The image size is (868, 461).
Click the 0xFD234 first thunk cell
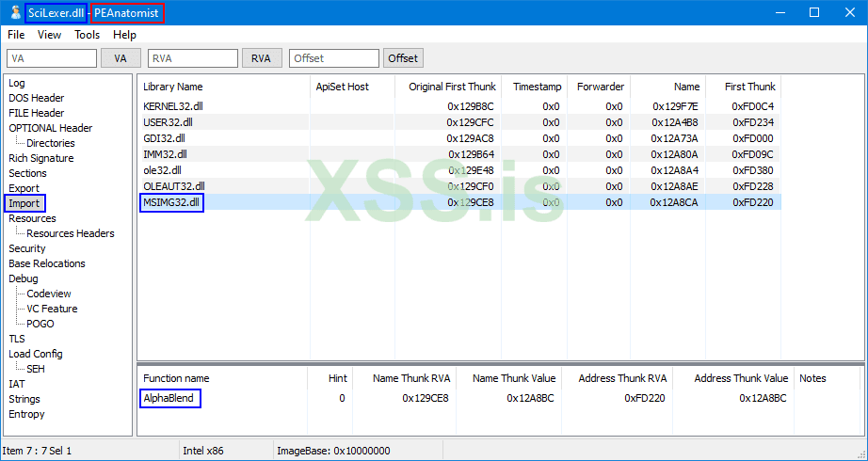coord(753,122)
